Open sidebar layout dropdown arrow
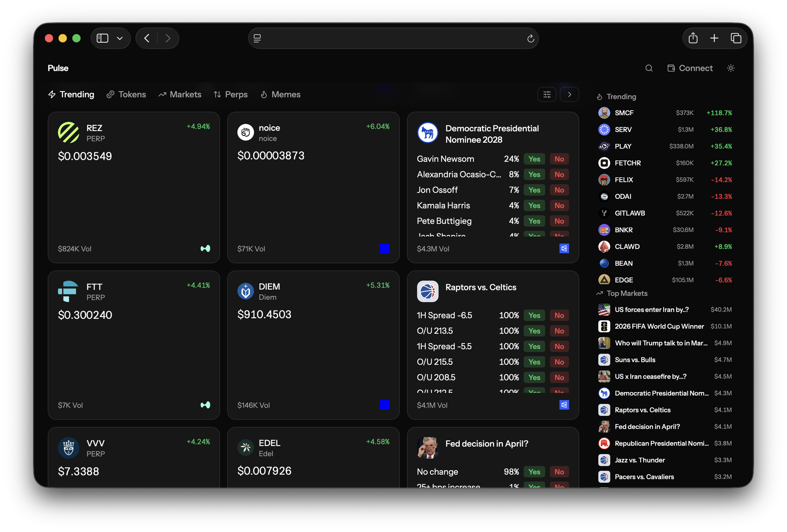Screen dimensions: 787x532 point(119,38)
